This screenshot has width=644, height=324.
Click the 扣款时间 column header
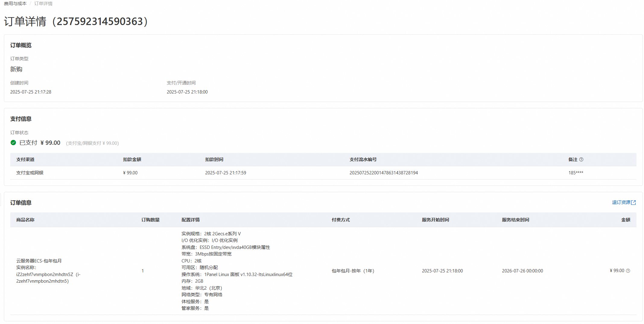click(214, 160)
